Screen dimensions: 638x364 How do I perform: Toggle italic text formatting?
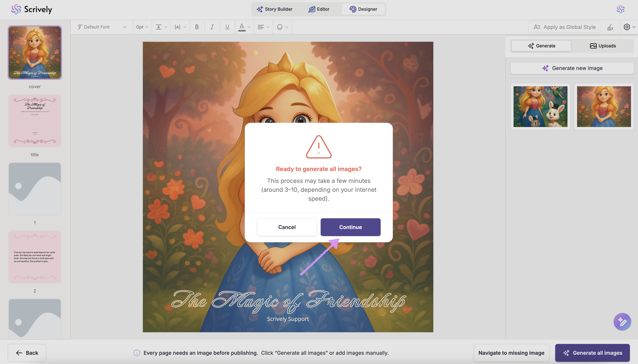point(212,27)
